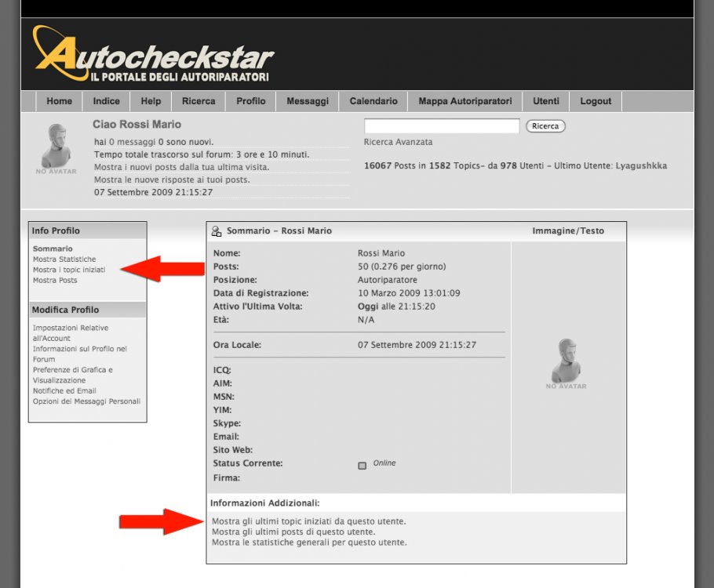Go to Messaggi in navigation bar
The height and width of the screenshot is (588, 714).
[x=308, y=101]
